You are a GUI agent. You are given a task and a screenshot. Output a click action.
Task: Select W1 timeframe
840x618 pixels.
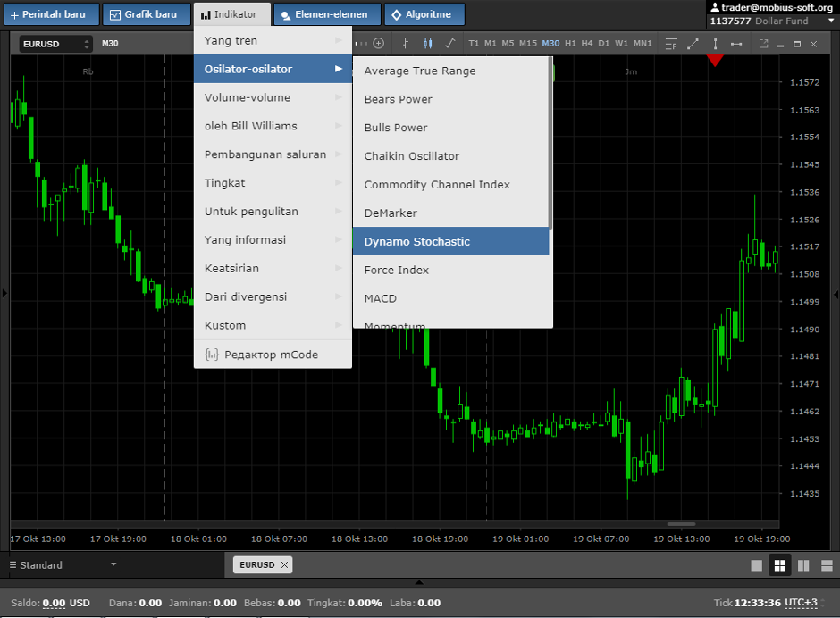[x=621, y=44]
